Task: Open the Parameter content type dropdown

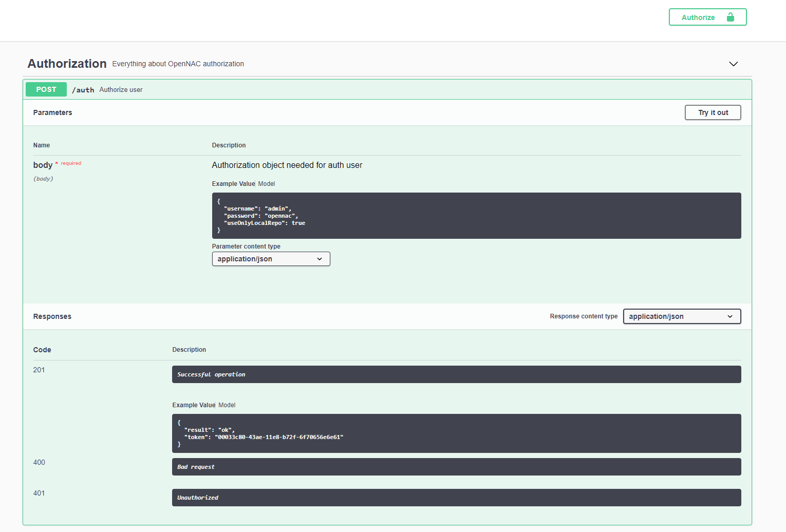Action: pyautogui.click(x=271, y=259)
